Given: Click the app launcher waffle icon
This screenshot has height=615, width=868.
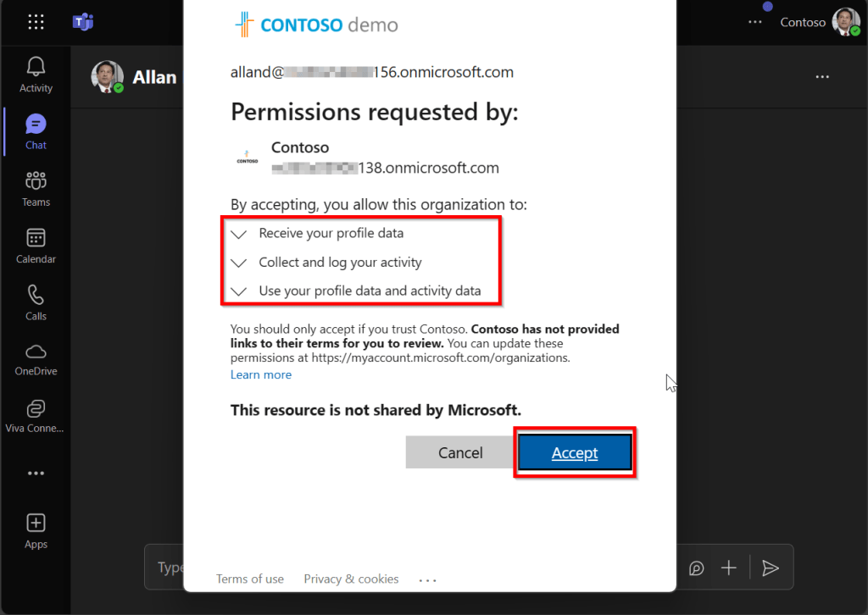Looking at the screenshot, I should (36, 23).
